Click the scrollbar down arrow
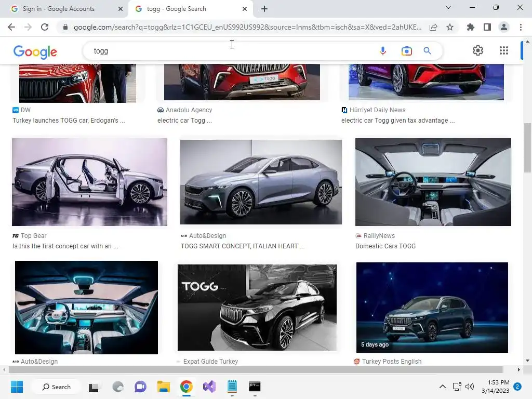This screenshot has height=399, width=532. pos(527,361)
